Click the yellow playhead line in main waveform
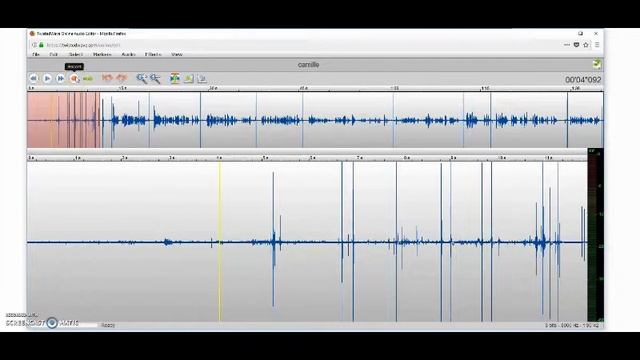 tap(220, 242)
